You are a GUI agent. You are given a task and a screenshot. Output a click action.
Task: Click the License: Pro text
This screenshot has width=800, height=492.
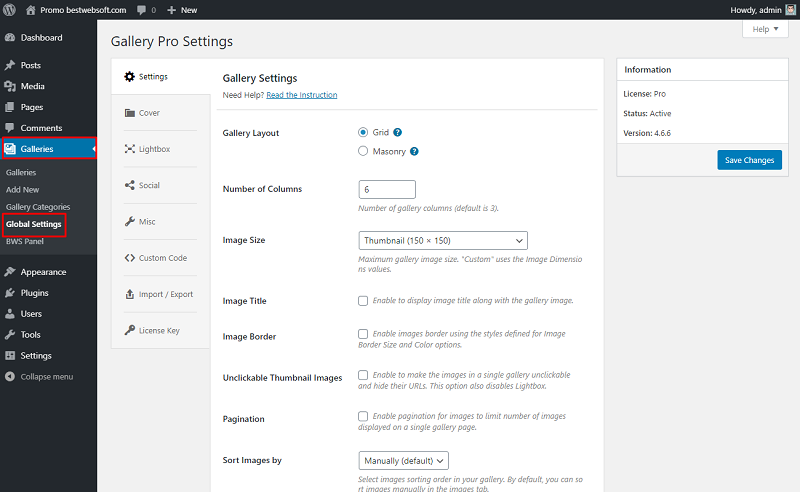pyautogui.click(x=644, y=94)
